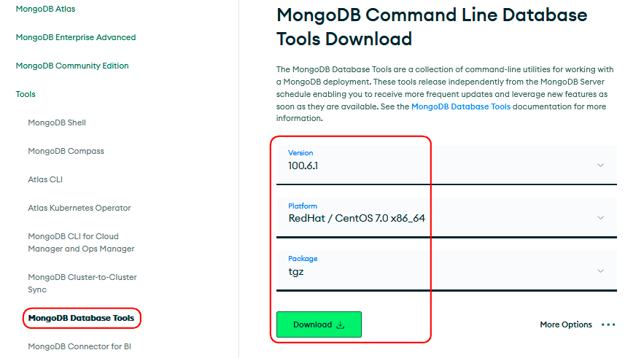Click More Options text link
Viewport: 644px width, 358px height.
click(x=566, y=324)
